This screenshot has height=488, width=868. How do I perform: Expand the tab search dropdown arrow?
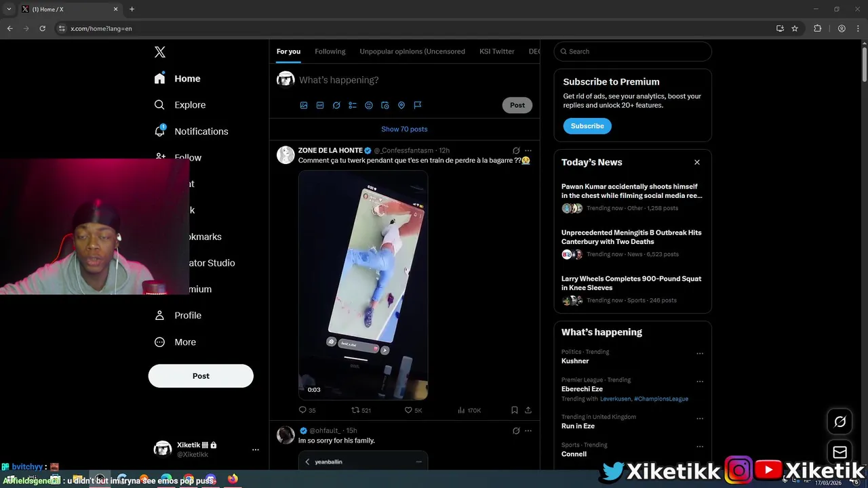[9, 9]
